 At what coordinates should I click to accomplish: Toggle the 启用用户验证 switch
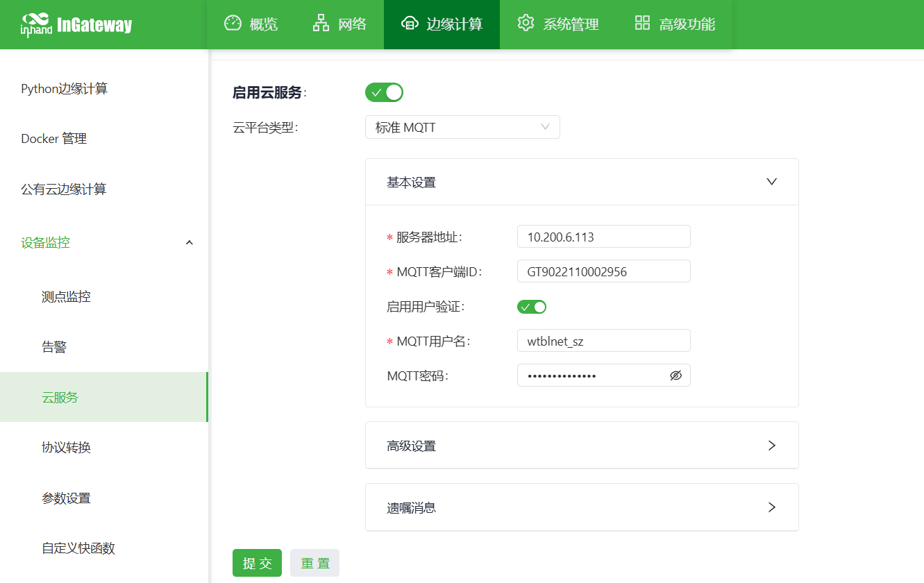click(x=532, y=307)
